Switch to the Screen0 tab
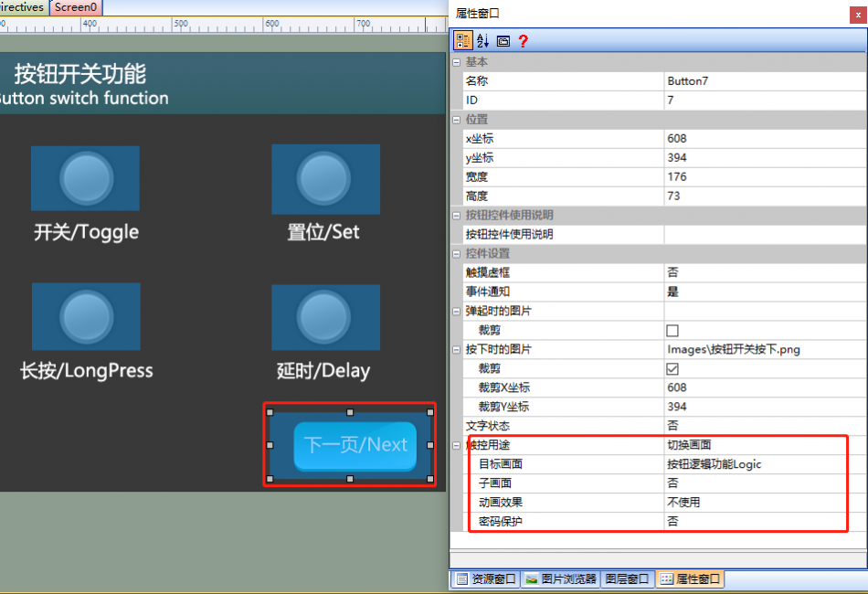Image resolution: width=868 pixels, height=594 pixels. 76,7
